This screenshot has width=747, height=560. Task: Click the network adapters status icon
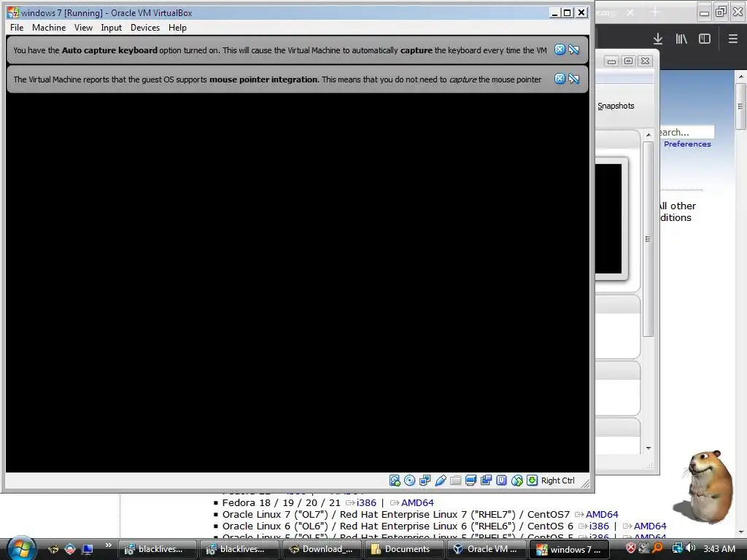point(425,481)
